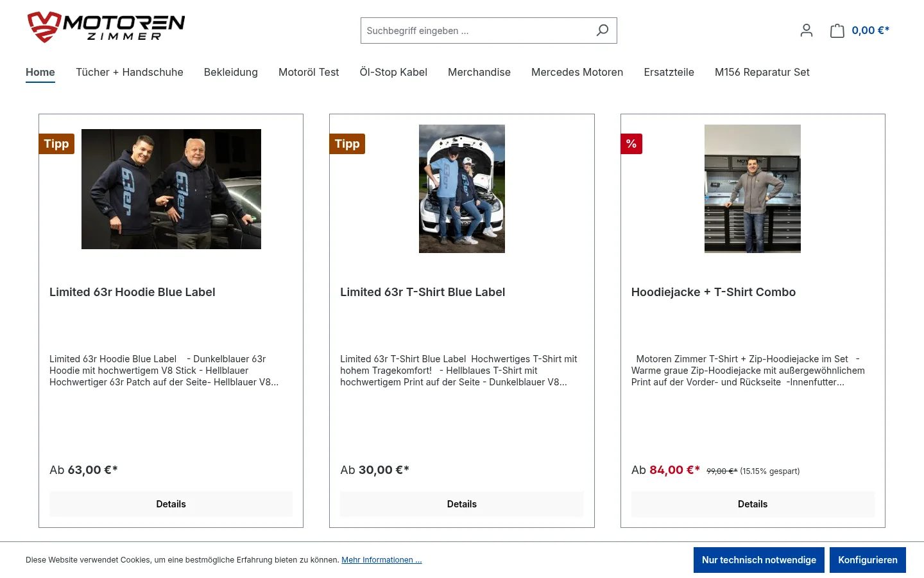The image size is (924, 578).
Task: Open the Limited 63r Hoodie product image
Action: click(171, 189)
